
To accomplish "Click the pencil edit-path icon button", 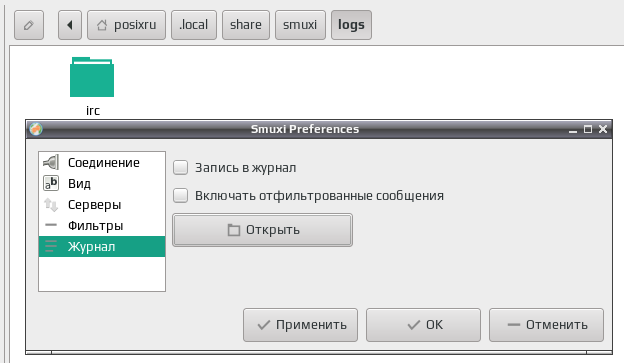I will coord(29,25).
